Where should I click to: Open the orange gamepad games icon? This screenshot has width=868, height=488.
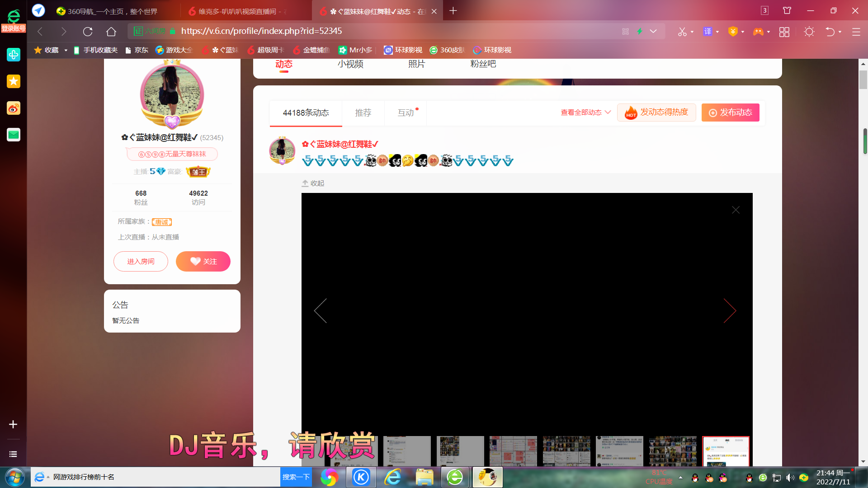[x=758, y=32]
